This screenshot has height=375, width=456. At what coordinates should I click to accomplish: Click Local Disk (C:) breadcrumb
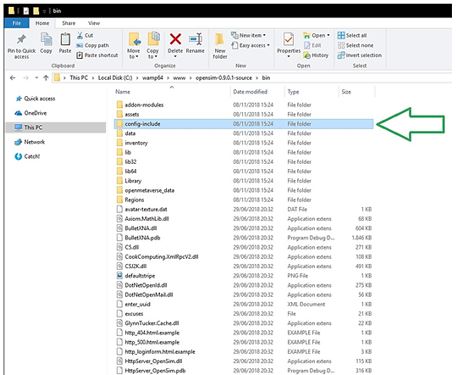point(115,78)
